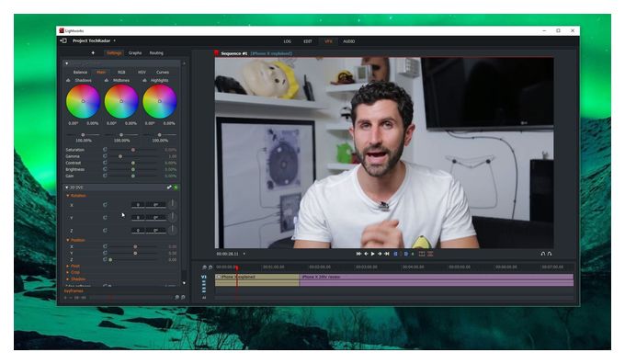
Task: Click the eyedropper icon next to Highlights
Action: 144,81
